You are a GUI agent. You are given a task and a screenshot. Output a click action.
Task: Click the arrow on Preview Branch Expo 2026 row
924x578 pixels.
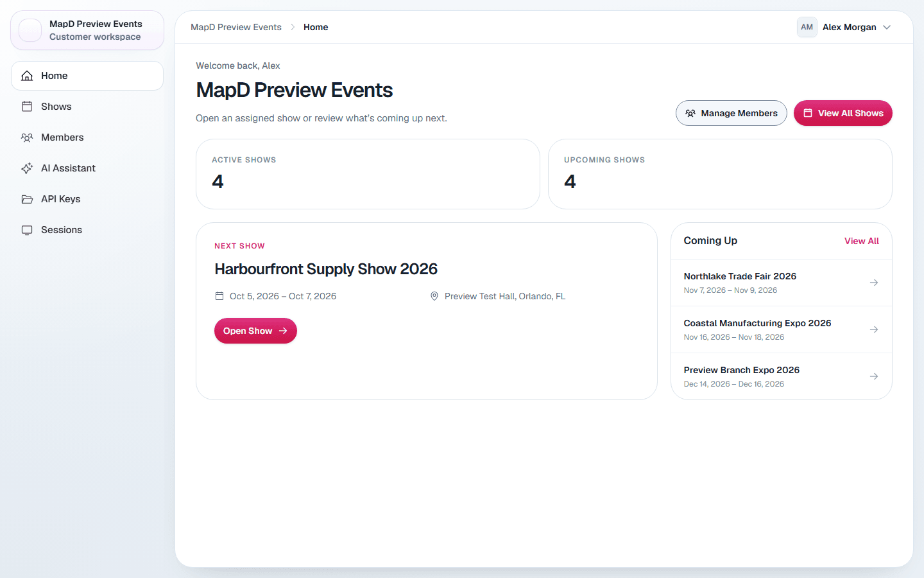click(x=874, y=376)
